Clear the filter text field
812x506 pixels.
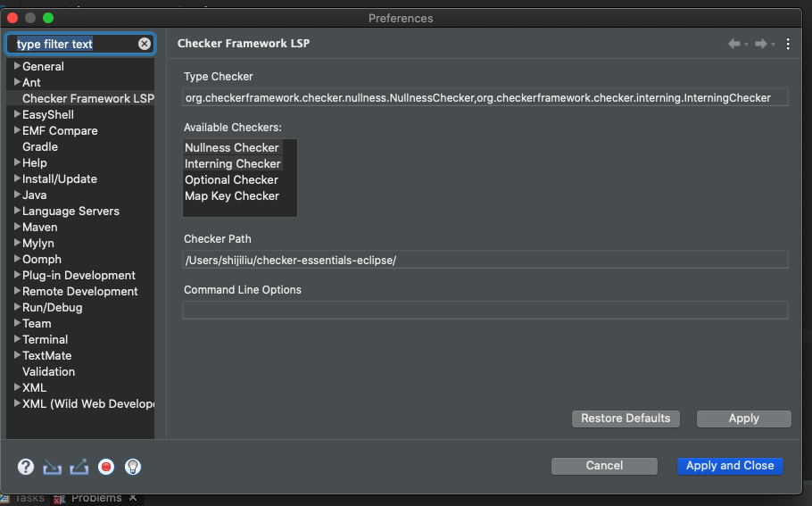pyautogui.click(x=145, y=44)
